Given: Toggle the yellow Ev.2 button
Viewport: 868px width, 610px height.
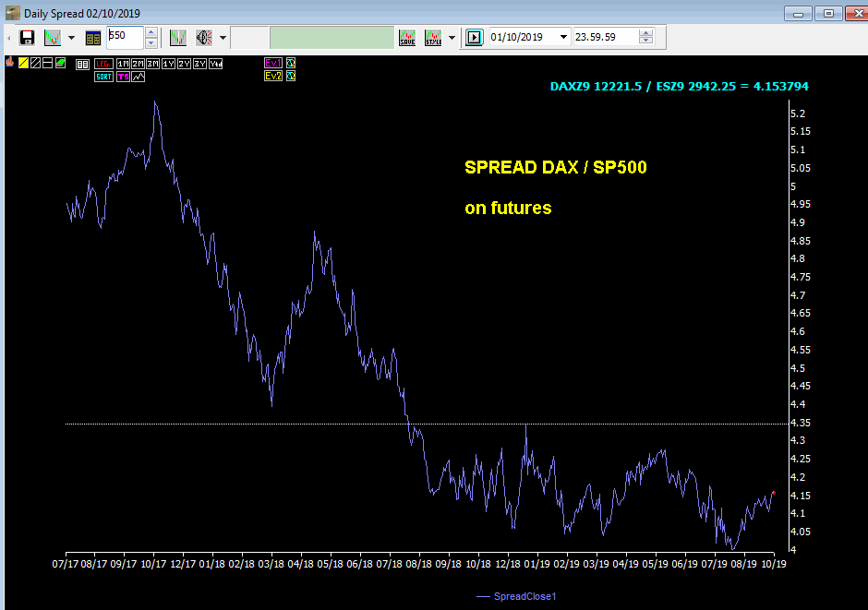Looking at the screenshot, I should [273, 76].
